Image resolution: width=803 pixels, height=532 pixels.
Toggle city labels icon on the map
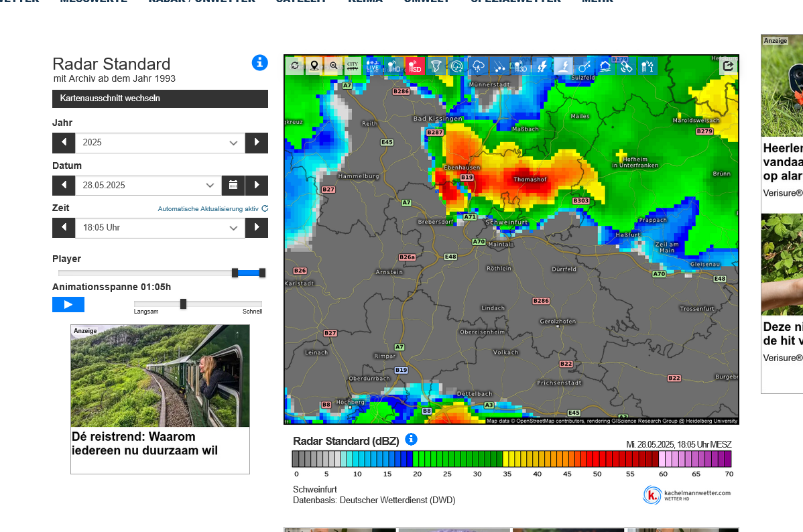point(353,66)
